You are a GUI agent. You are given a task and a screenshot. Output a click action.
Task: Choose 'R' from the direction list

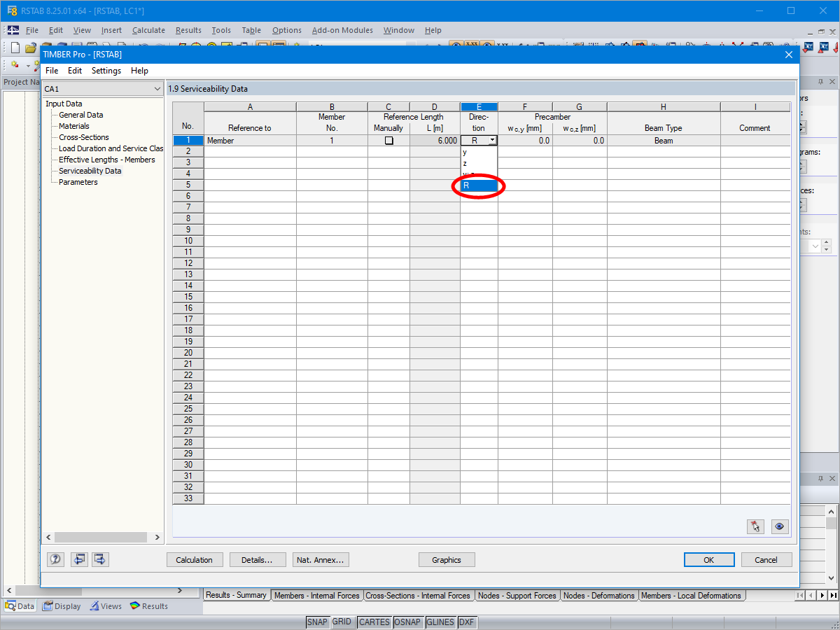click(x=479, y=185)
